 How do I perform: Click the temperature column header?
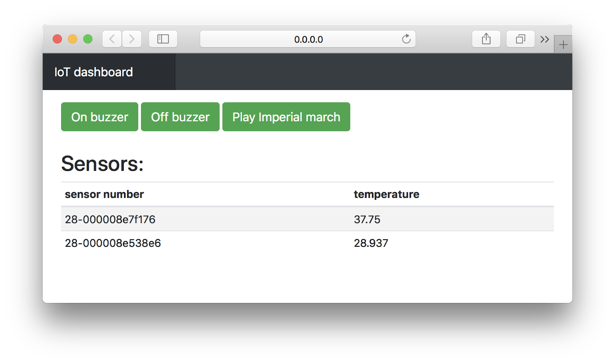click(x=386, y=194)
